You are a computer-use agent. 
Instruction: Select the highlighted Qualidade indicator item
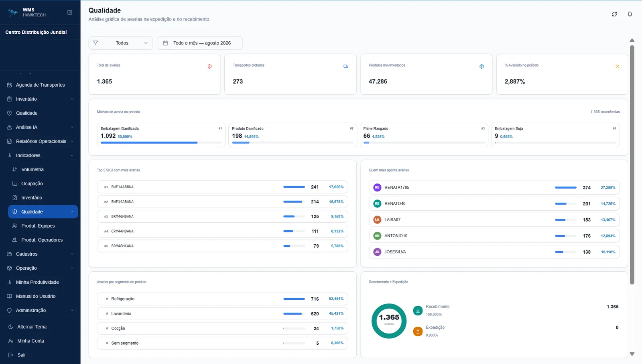(43, 211)
